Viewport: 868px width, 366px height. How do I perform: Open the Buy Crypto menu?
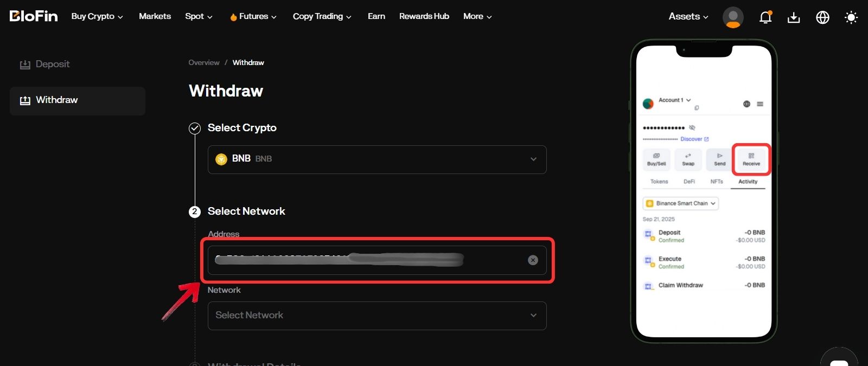tap(97, 16)
